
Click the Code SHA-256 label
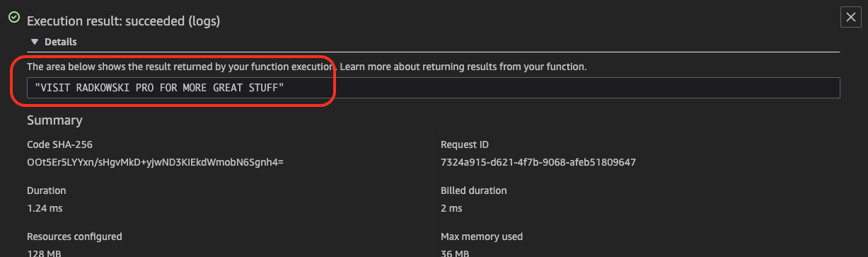coord(59,144)
